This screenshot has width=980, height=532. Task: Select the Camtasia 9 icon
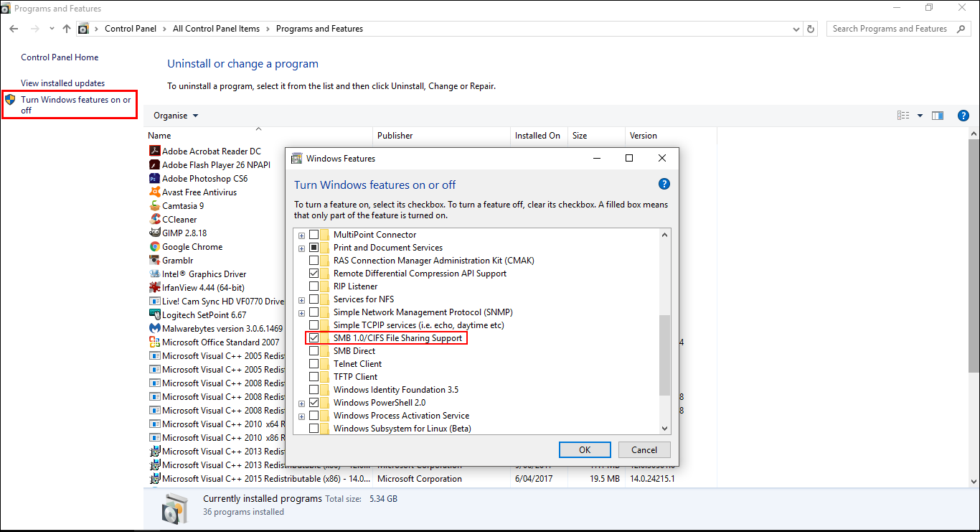[x=154, y=206]
